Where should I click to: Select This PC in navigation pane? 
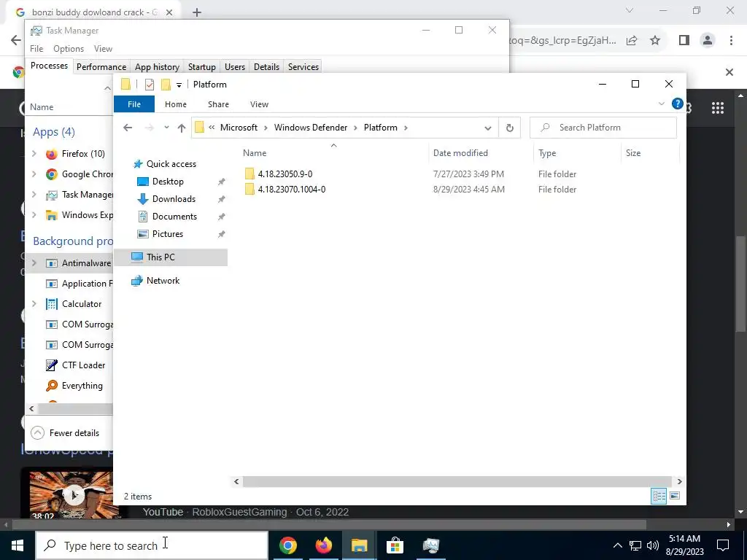pyautogui.click(x=171, y=257)
